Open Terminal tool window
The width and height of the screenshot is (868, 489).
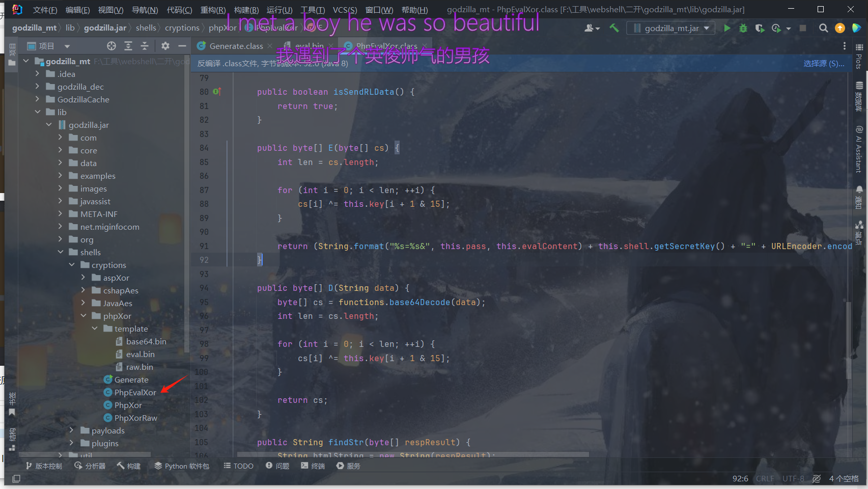313,466
